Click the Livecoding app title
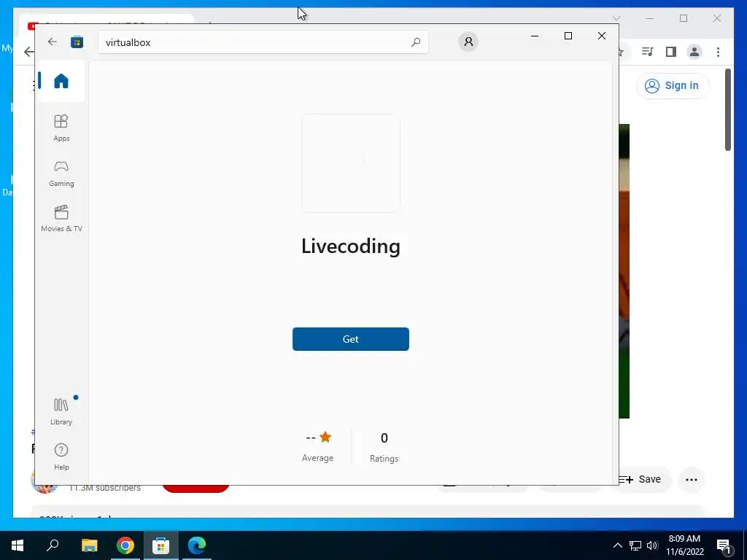The image size is (747, 560). (351, 246)
